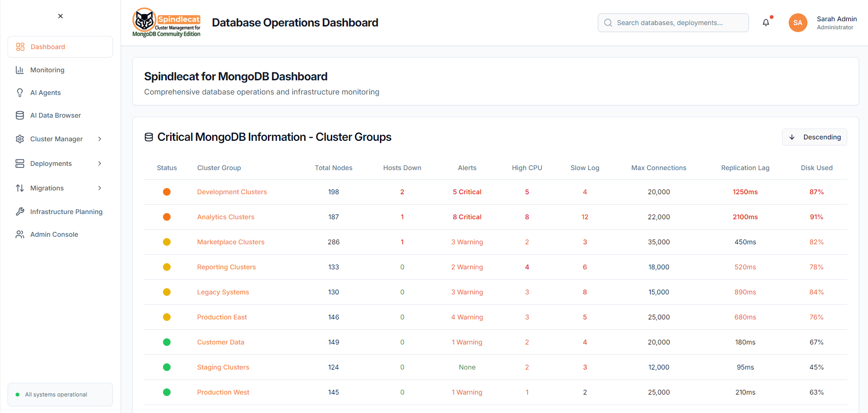Expand the Migrations submenu chevron
The height and width of the screenshot is (413, 868).
tap(100, 188)
